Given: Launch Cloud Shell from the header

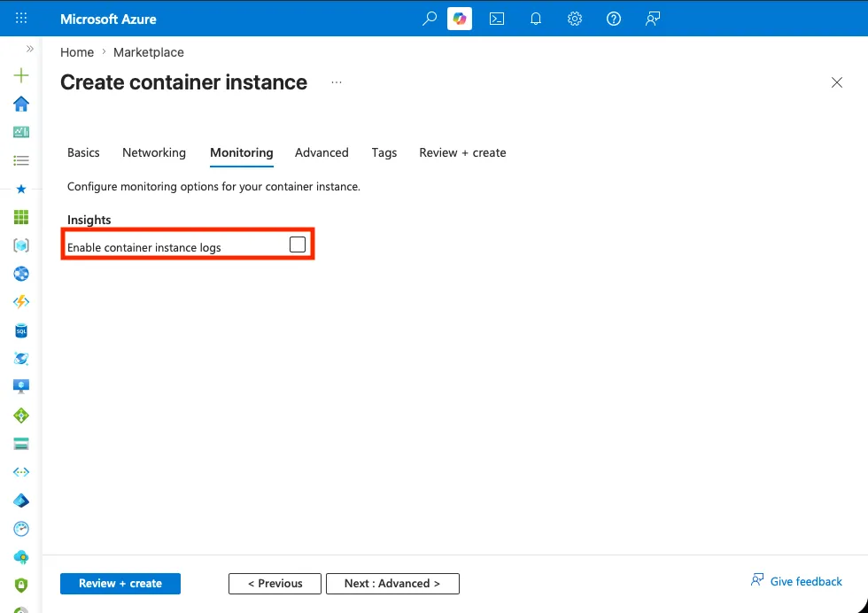Looking at the screenshot, I should pos(497,19).
